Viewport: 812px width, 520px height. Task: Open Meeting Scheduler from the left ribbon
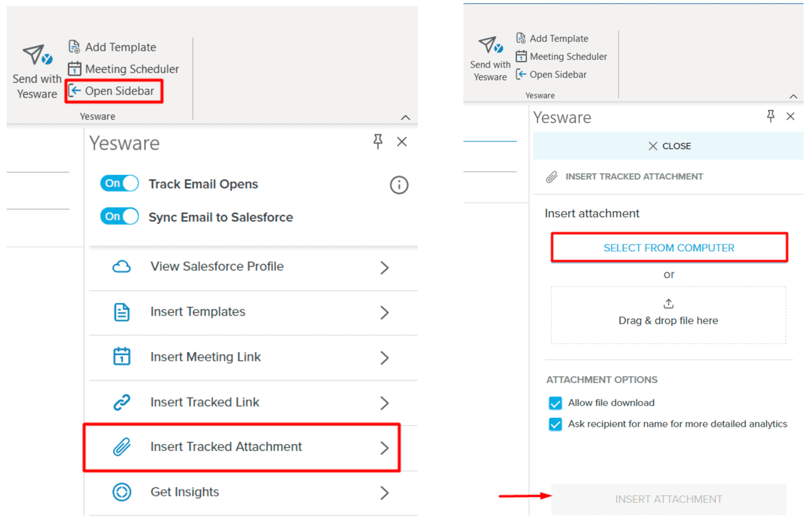click(124, 69)
